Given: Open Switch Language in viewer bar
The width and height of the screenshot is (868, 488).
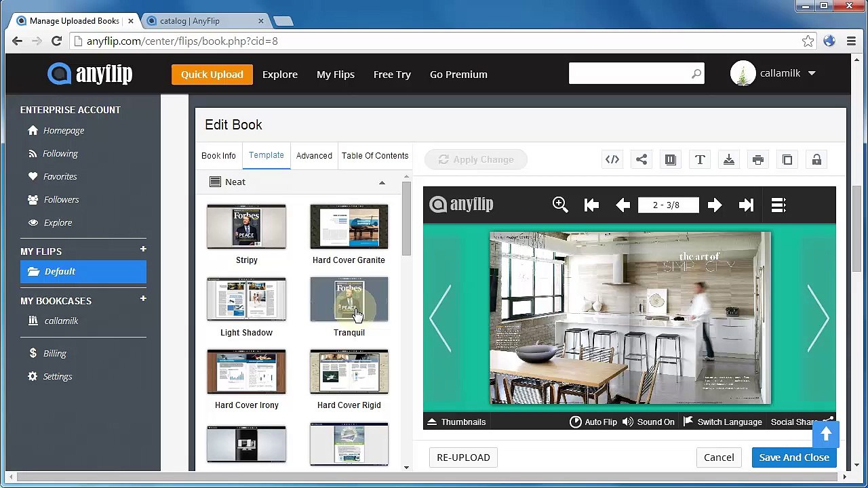Looking at the screenshot, I should coord(722,422).
